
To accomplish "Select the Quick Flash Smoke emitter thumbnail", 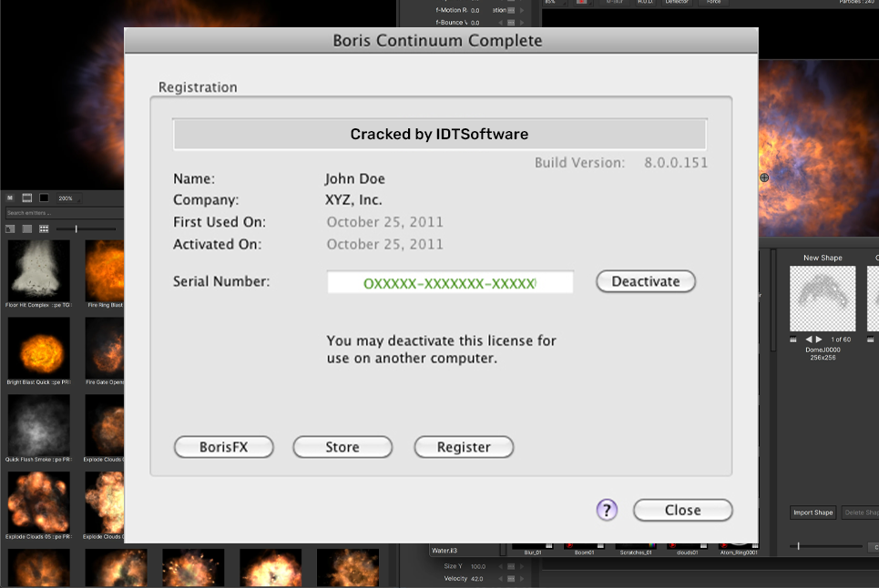I will tap(38, 425).
